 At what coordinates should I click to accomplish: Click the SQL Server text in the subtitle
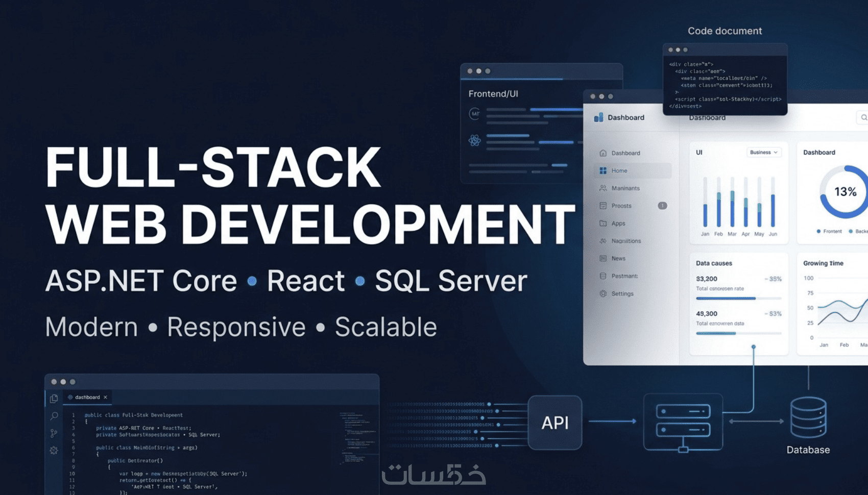pos(451,281)
